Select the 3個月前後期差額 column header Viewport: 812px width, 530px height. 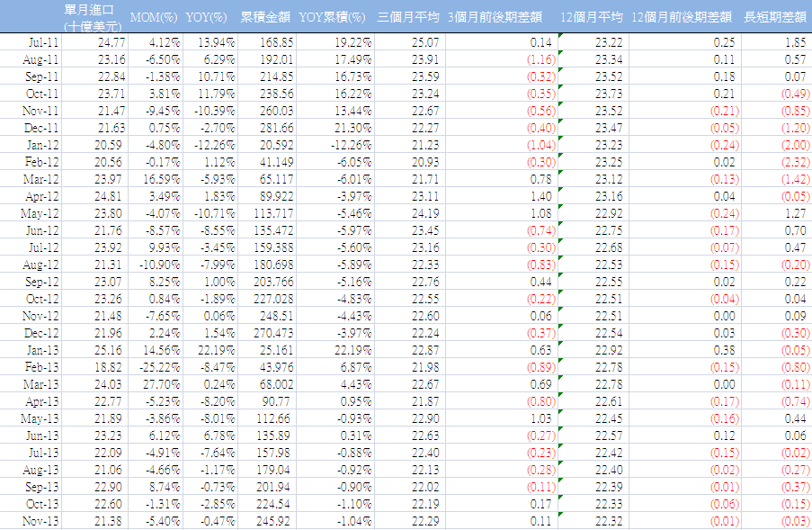[x=495, y=18]
